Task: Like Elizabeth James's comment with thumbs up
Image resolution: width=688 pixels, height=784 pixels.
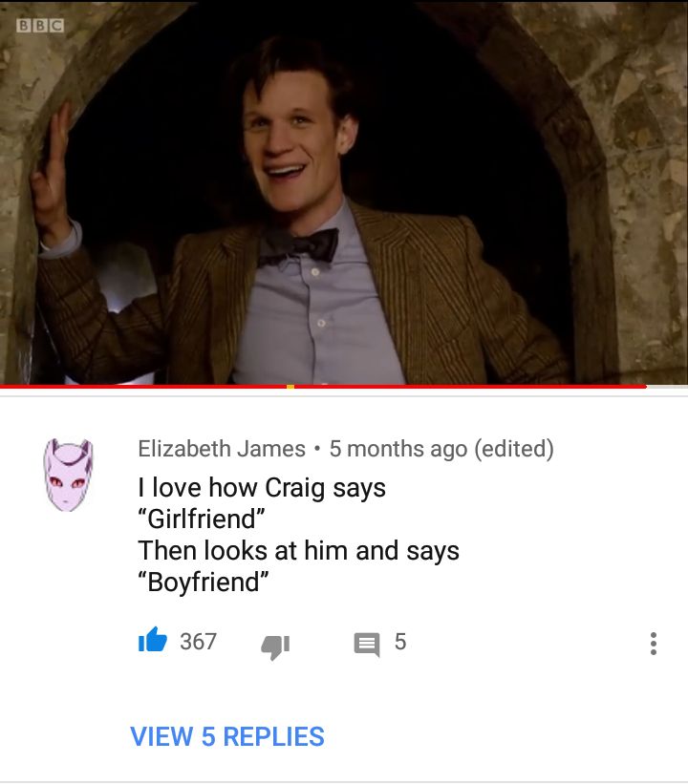Action: [153, 640]
